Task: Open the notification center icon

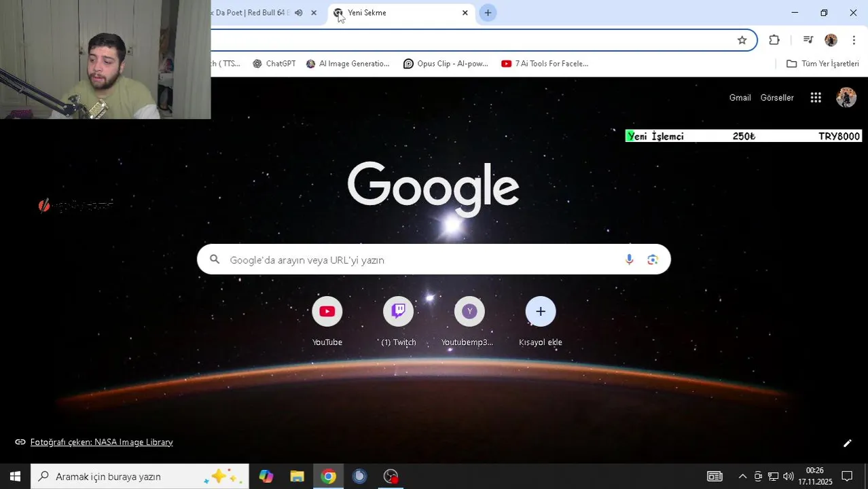Action: (847, 477)
